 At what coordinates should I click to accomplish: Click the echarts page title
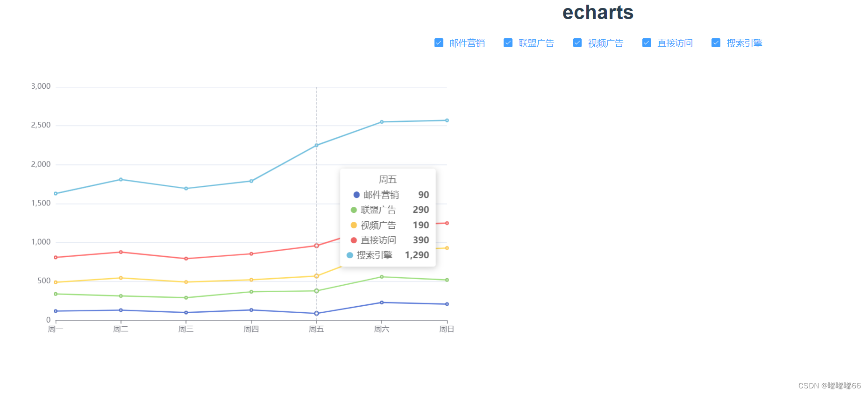598,13
